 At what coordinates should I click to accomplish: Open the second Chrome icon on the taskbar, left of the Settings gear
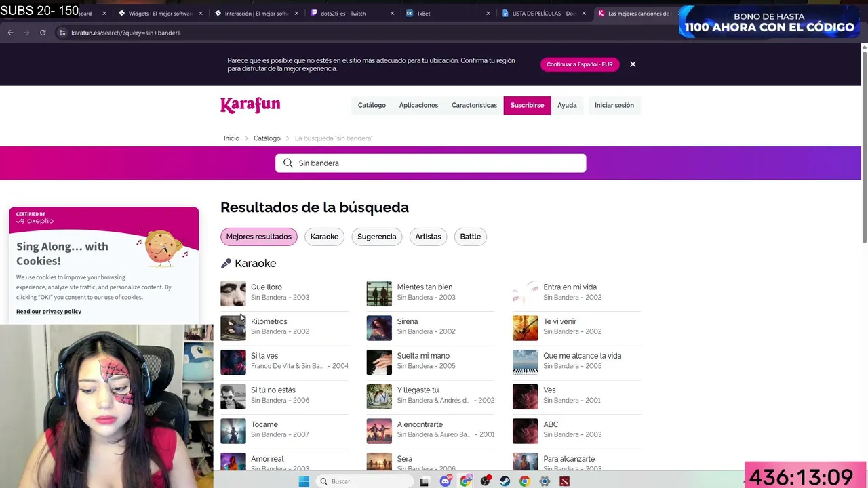pyautogui.click(x=525, y=481)
